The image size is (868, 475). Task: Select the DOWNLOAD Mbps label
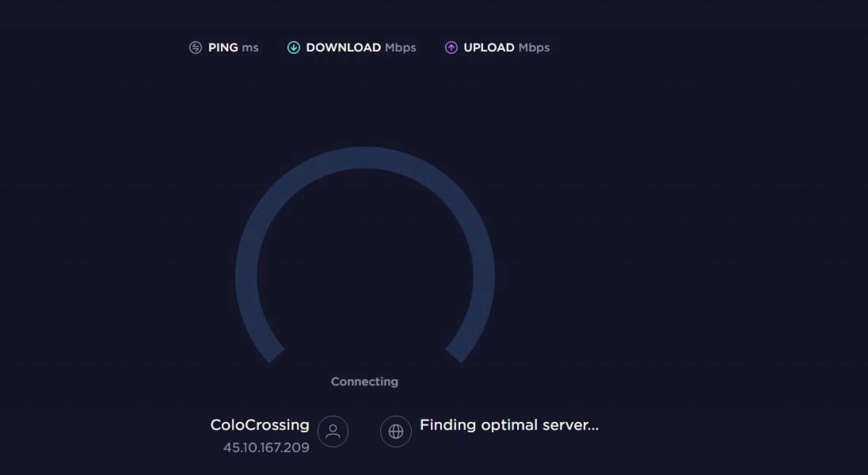pos(361,47)
